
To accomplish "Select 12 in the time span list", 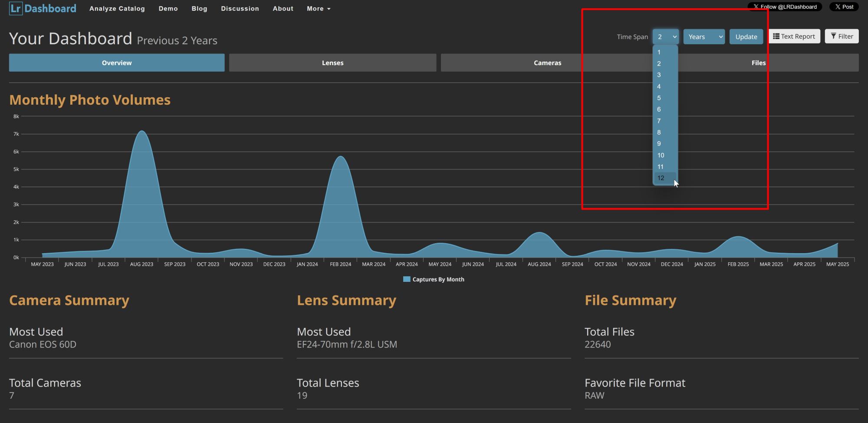I will pos(661,178).
